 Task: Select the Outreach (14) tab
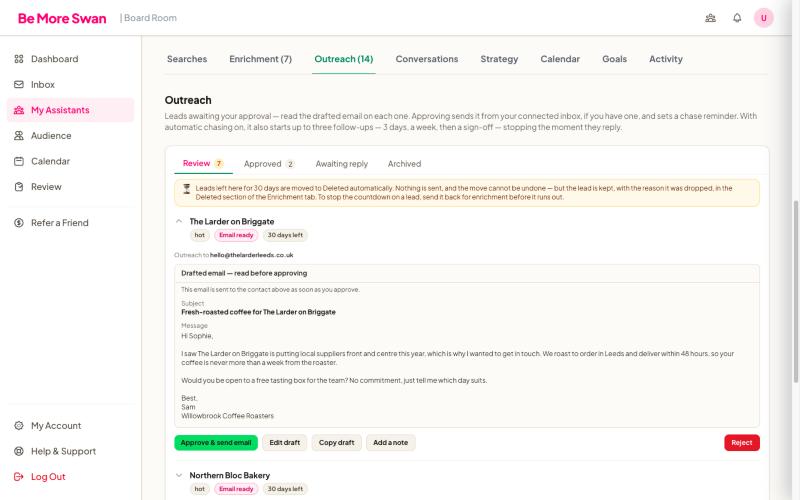(x=343, y=59)
